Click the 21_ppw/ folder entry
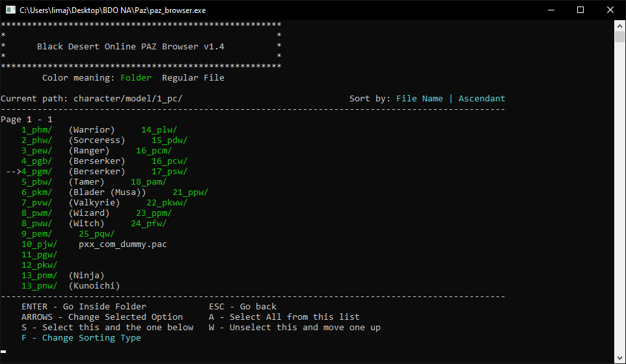 (190, 192)
